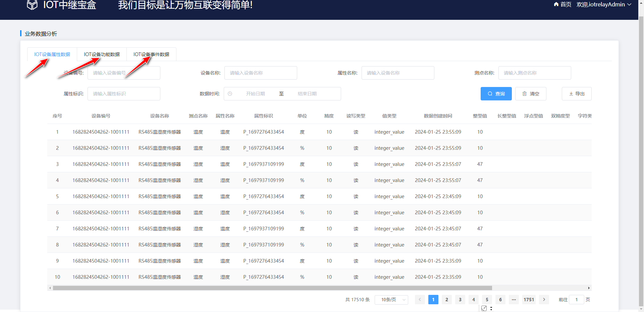Viewport: 644px width, 312px height.
Task: Click the IOT中继宝盒 cube logo icon
Action: tap(32, 5)
